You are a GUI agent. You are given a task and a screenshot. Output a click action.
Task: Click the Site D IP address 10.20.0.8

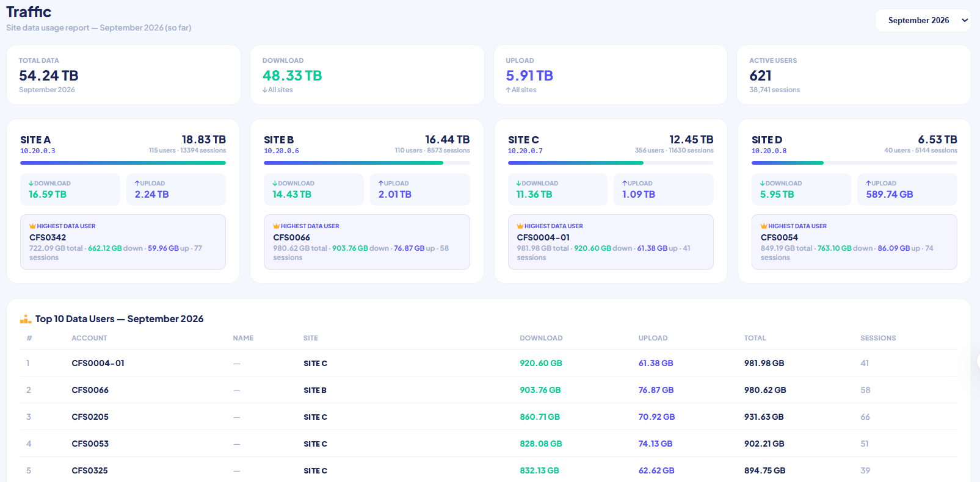click(x=769, y=151)
